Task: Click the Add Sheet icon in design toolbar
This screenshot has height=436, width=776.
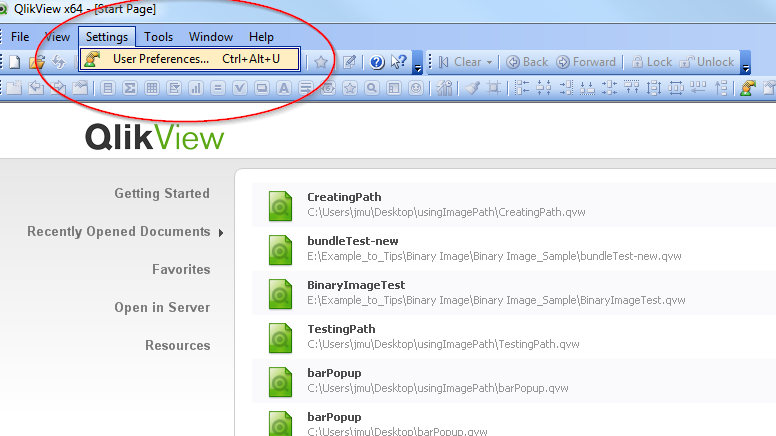Action: click(x=14, y=88)
